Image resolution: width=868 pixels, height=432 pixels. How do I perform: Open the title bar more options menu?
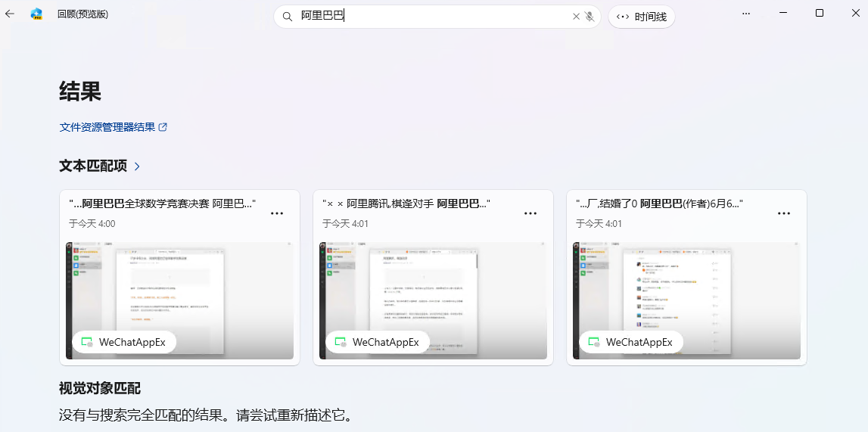746,14
